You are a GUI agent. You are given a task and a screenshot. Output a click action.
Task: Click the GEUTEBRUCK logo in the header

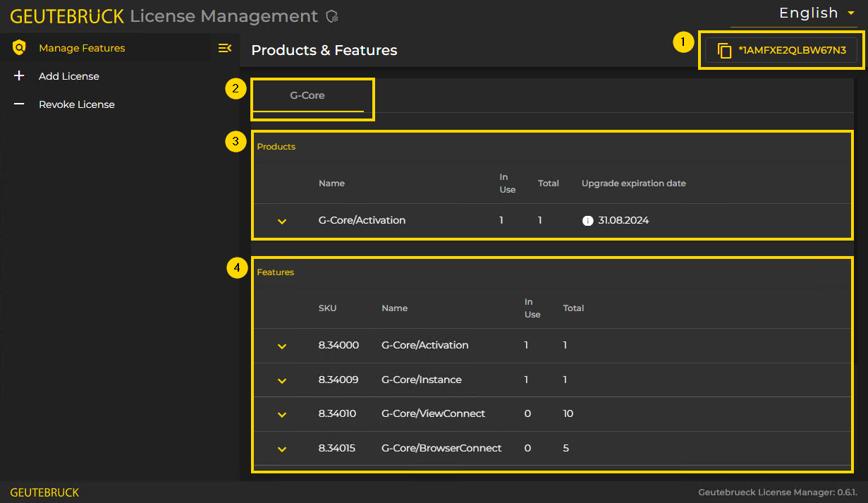67,16
